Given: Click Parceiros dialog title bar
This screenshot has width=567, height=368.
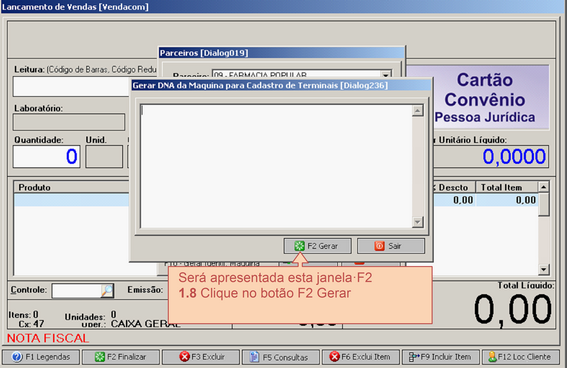Looking at the screenshot, I should pos(282,53).
